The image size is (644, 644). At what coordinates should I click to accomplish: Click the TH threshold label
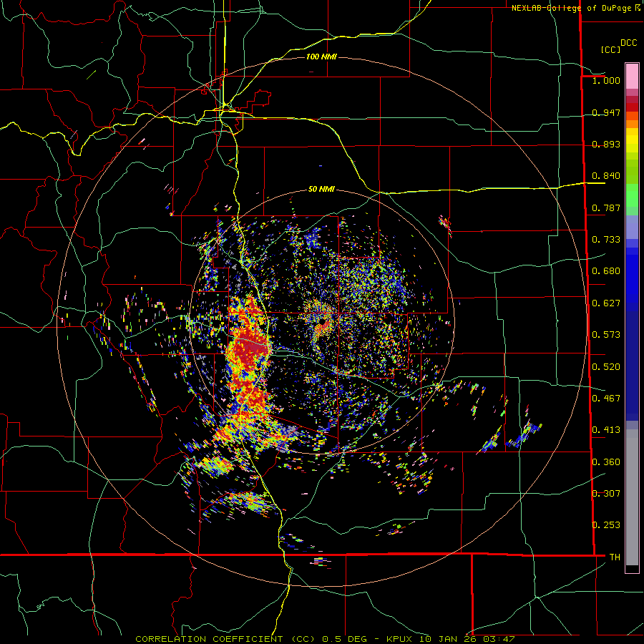tap(615, 557)
